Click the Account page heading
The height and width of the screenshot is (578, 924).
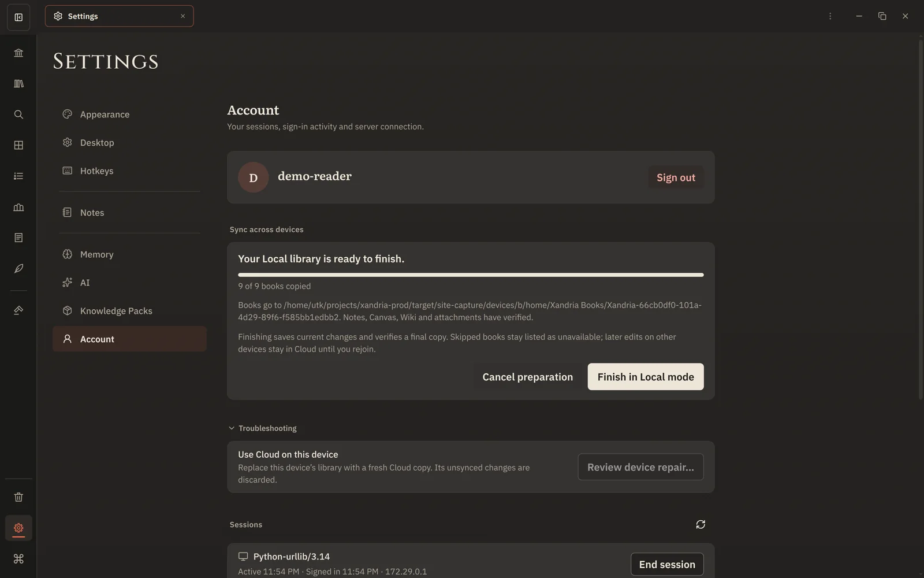pos(253,110)
